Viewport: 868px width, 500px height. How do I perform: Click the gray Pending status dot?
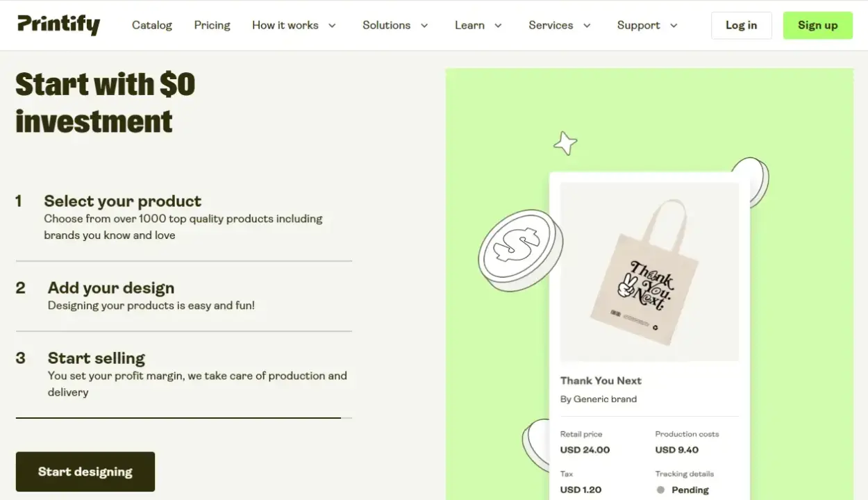pos(660,490)
